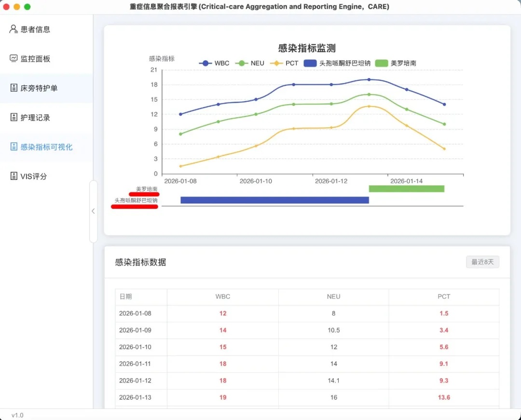Click the 床旁特护单 document icon
This screenshot has height=420, width=521.
14,88
